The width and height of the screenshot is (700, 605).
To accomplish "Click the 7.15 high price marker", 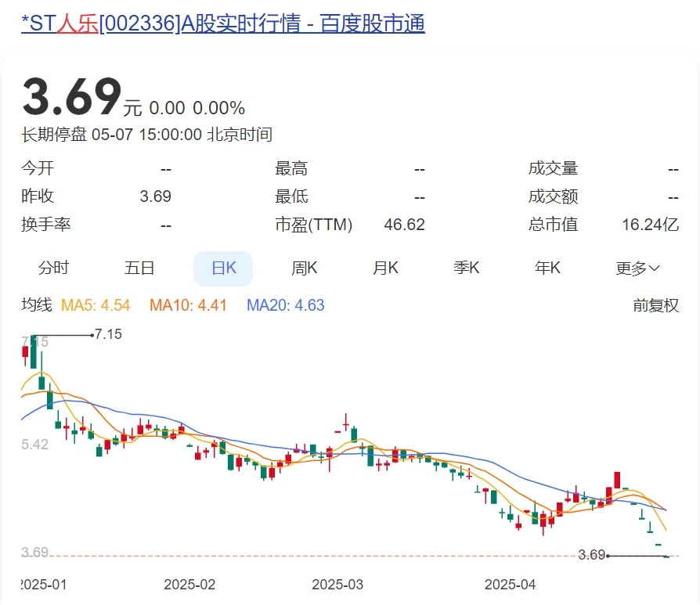I will [108, 334].
